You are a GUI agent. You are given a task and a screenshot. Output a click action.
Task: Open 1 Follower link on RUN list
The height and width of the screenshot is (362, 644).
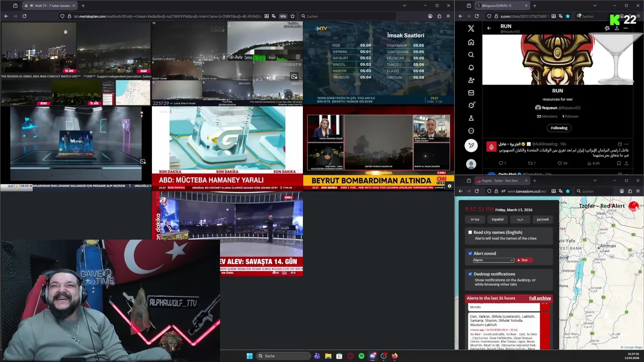570,116
